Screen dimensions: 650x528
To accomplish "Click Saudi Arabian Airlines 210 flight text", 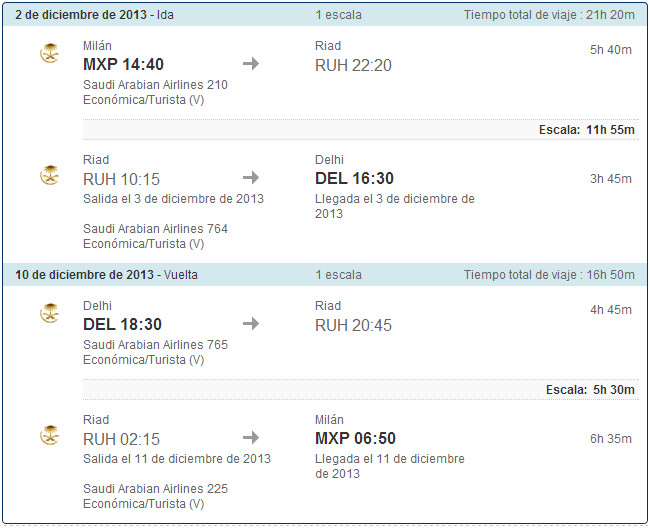I will tap(155, 85).
